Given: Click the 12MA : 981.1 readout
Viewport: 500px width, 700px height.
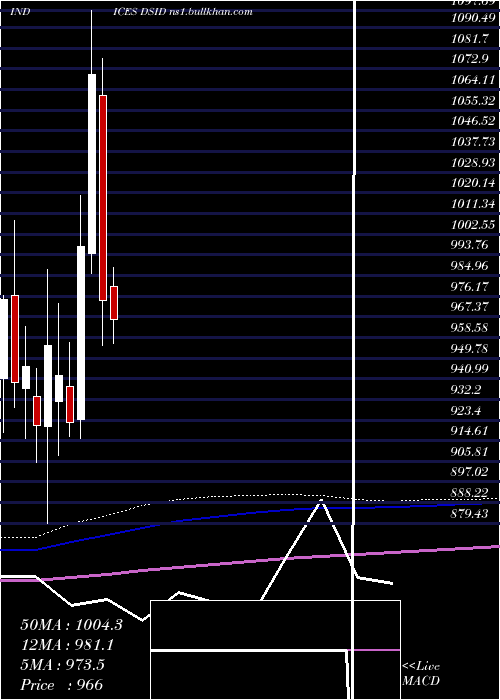Looking at the screenshot, I should click(x=67, y=645).
